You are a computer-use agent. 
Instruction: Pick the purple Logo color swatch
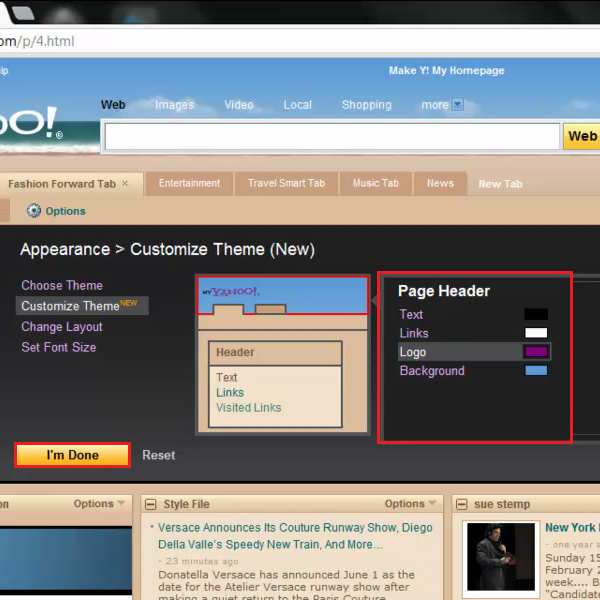coord(536,352)
